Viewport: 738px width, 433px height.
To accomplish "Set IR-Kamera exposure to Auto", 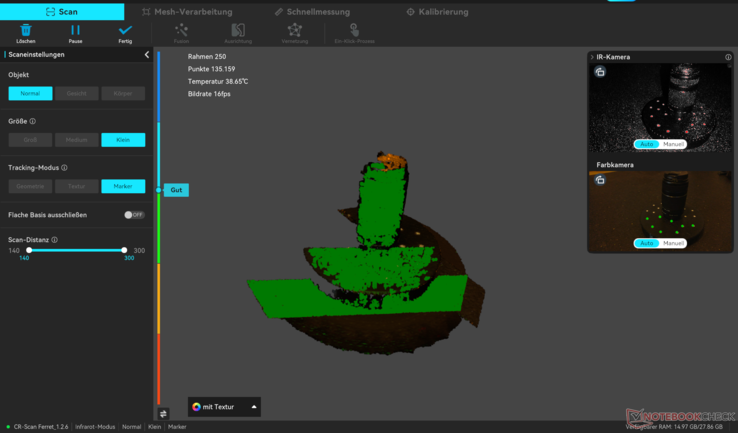I will (646, 144).
